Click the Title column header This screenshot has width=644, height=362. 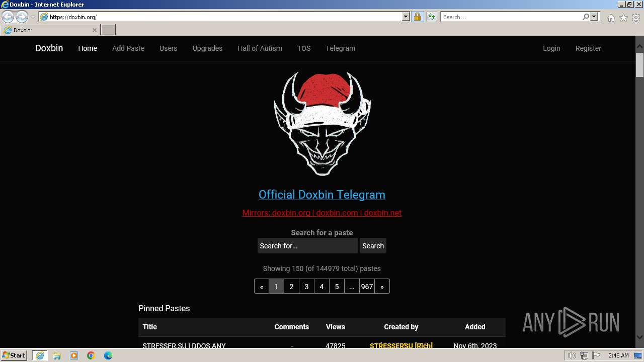(149, 327)
